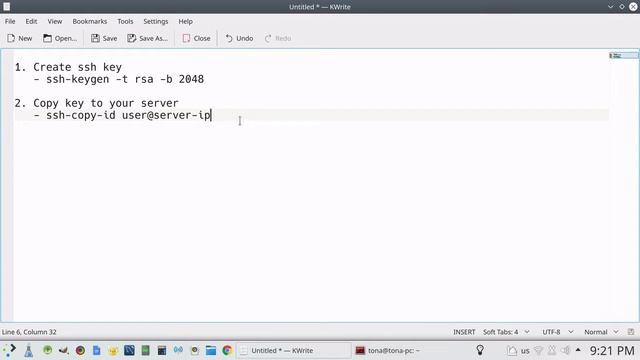The width and height of the screenshot is (640, 360).
Task: Open the Help menu
Action: [x=185, y=21]
